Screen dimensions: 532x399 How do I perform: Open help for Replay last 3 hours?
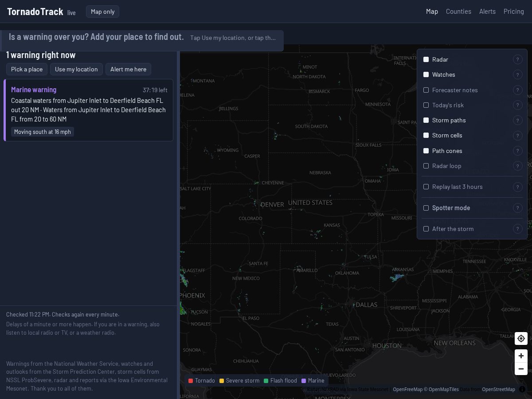click(x=517, y=187)
